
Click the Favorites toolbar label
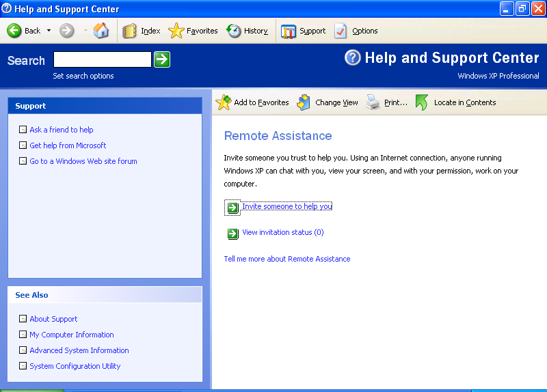pos(202,31)
